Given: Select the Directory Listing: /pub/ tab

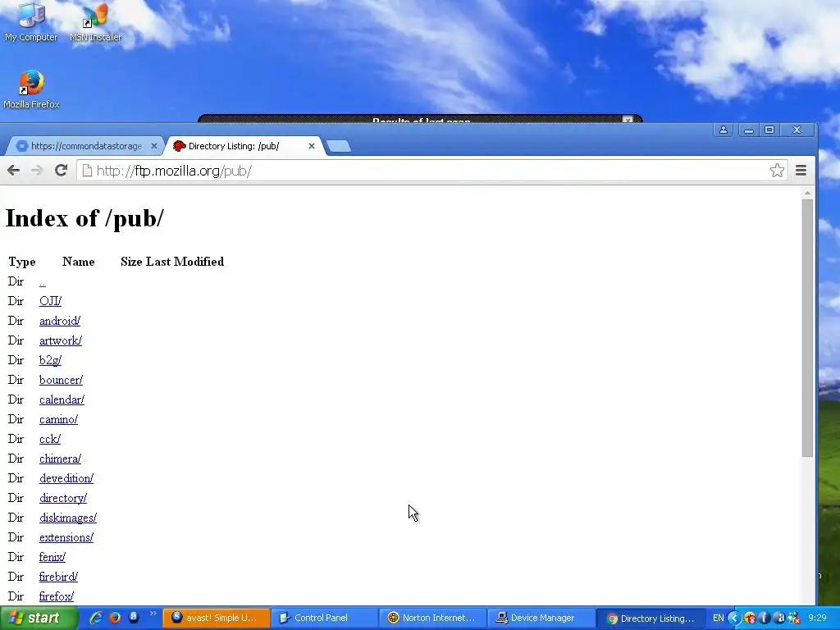Looking at the screenshot, I should pos(245,146).
